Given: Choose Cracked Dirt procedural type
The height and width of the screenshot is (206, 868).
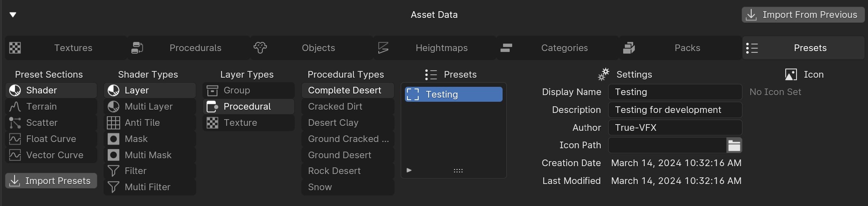Looking at the screenshot, I should [348, 107].
